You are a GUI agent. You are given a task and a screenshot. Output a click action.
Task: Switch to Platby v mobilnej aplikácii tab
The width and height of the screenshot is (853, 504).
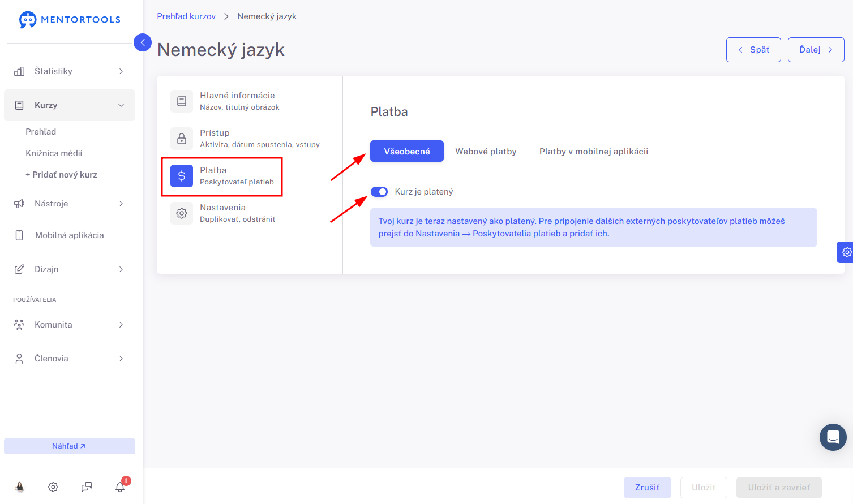594,152
